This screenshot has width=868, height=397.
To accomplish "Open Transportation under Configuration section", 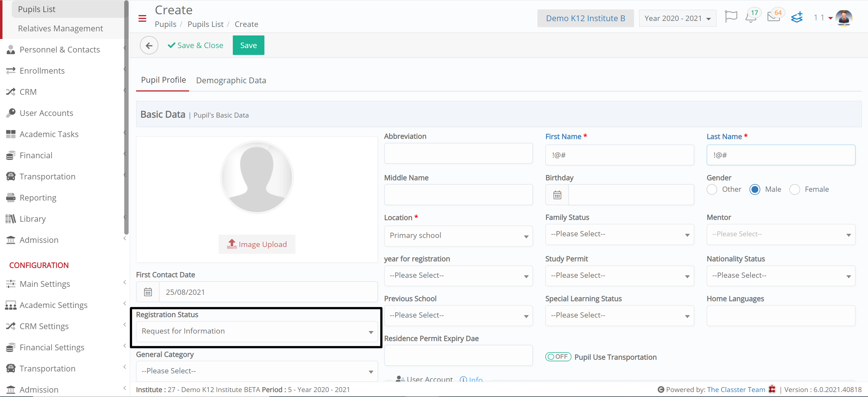I will click(47, 368).
